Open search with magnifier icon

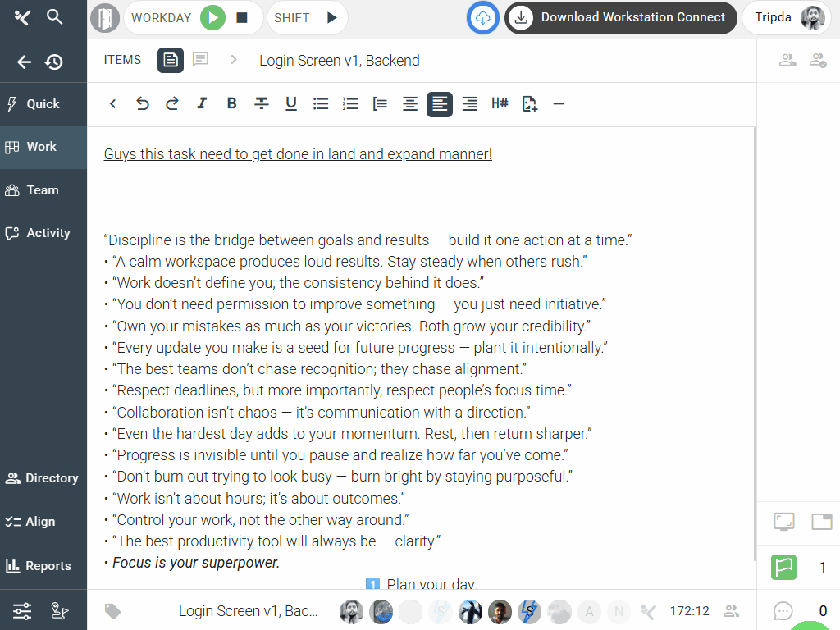click(x=54, y=17)
